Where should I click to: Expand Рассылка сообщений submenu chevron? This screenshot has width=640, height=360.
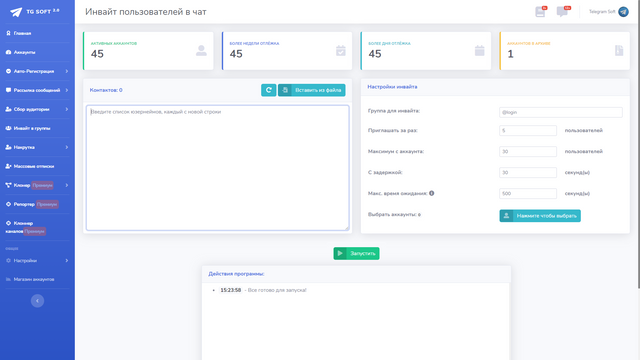(67, 90)
